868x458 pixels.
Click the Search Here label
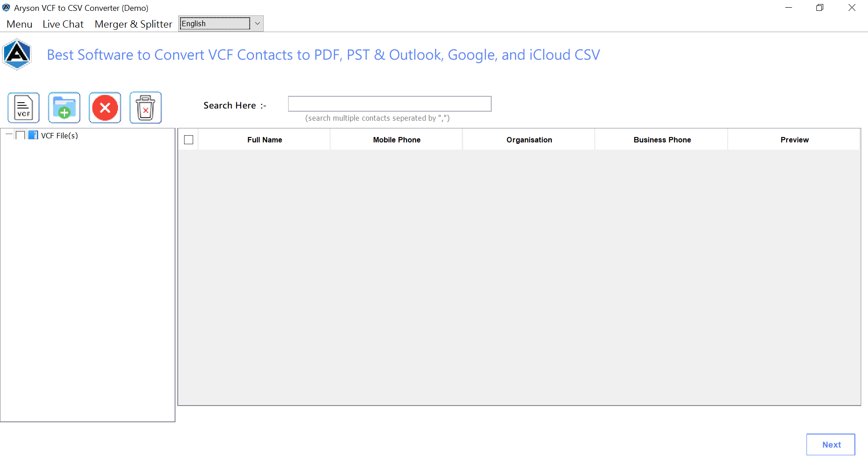(x=235, y=105)
